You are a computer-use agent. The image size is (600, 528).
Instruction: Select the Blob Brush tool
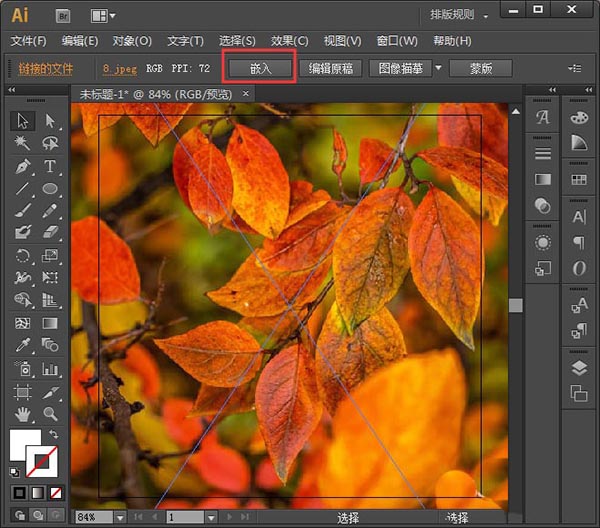[x=23, y=232]
